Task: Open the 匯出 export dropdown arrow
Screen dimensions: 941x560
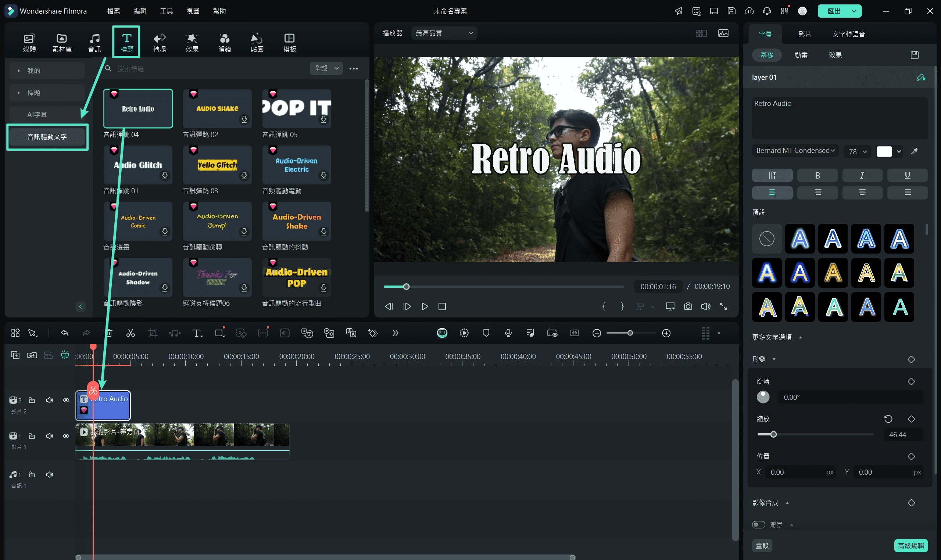Action: tap(854, 11)
